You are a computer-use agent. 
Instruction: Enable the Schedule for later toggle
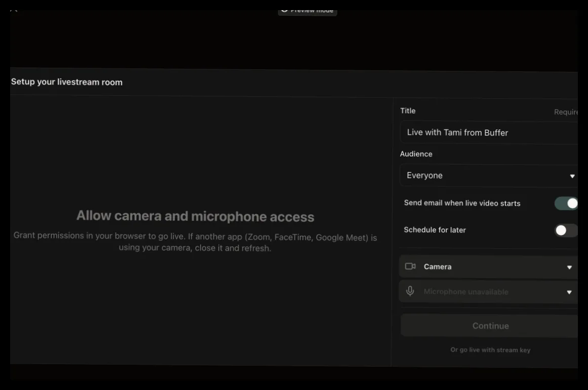(566, 230)
